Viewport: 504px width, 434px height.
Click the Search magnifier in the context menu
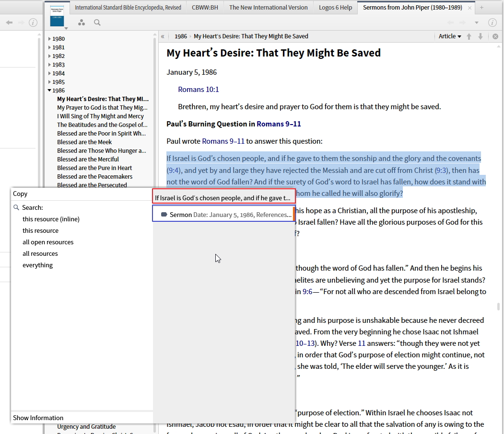point(16,207)
